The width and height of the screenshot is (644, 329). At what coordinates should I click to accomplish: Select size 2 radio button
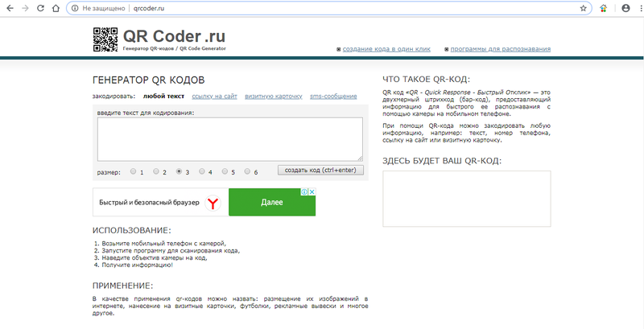tap(156, 171)
